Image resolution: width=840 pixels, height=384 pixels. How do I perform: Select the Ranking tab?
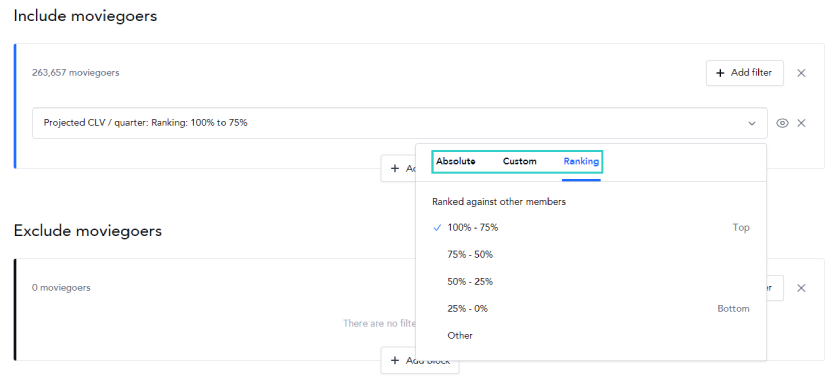[581, 161]
